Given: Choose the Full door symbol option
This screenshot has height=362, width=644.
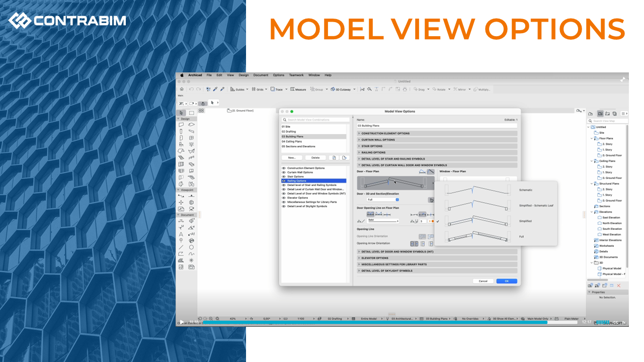Looking at the screenshot, I should [495, 236].
